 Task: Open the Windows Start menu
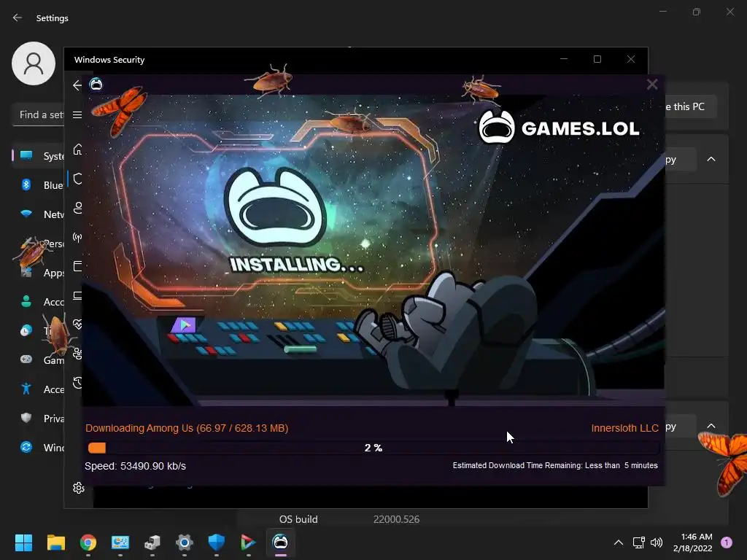click(x=23, y=542)
